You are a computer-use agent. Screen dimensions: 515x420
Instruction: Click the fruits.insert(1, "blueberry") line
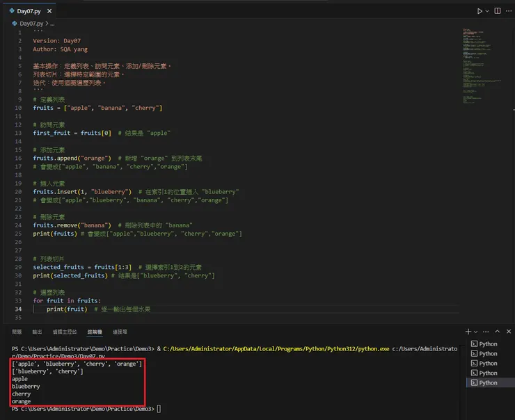(82, 192)
